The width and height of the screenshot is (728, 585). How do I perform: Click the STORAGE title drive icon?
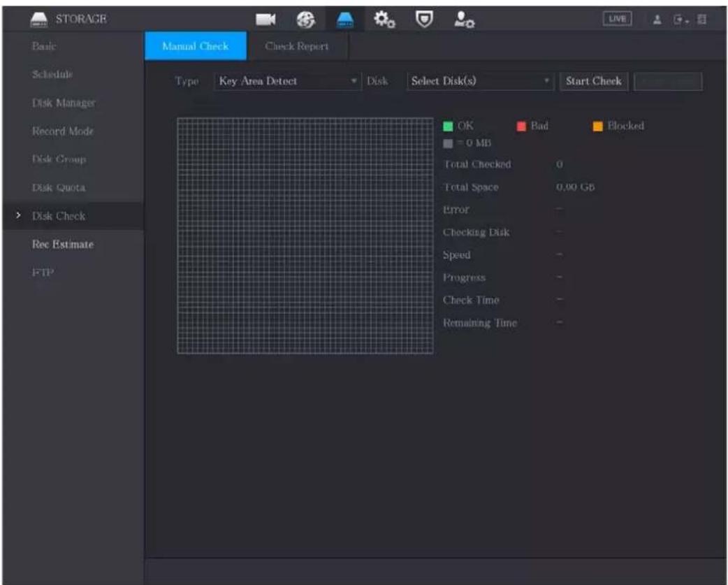pyautogui.click(x=39, y=20)
